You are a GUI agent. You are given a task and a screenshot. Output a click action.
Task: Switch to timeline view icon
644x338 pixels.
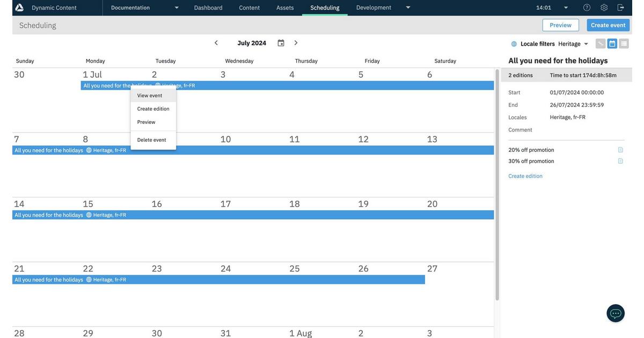coord(601,43)
